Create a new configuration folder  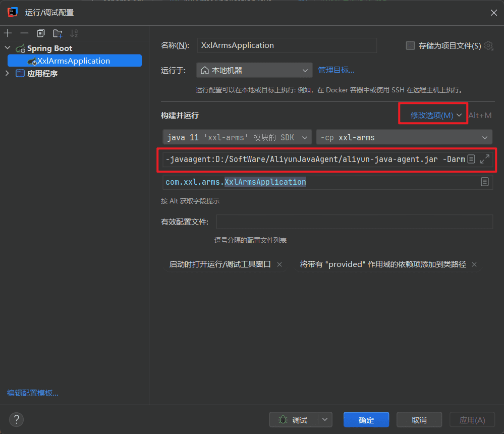(x=58, y=33)
